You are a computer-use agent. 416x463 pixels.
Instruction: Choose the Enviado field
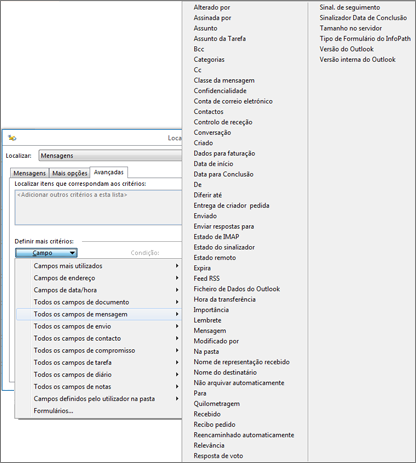205,216
